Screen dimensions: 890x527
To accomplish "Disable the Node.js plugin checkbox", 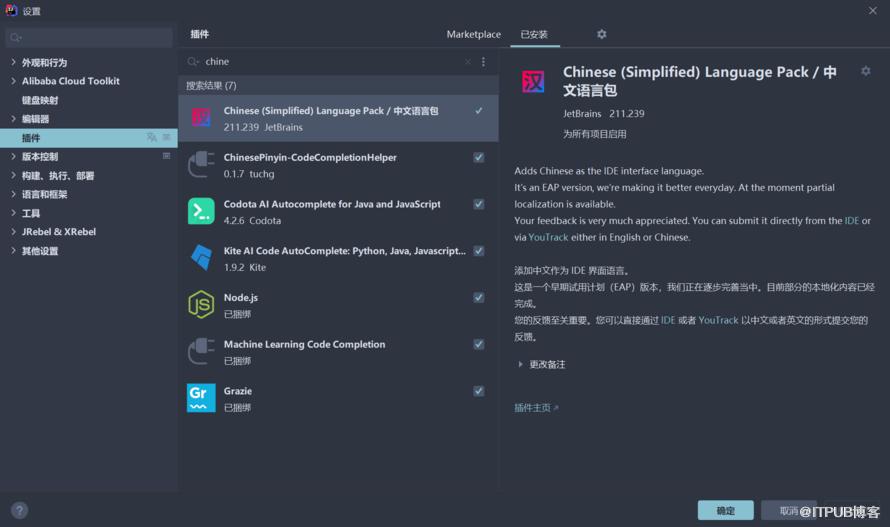I will pos(479,298).
